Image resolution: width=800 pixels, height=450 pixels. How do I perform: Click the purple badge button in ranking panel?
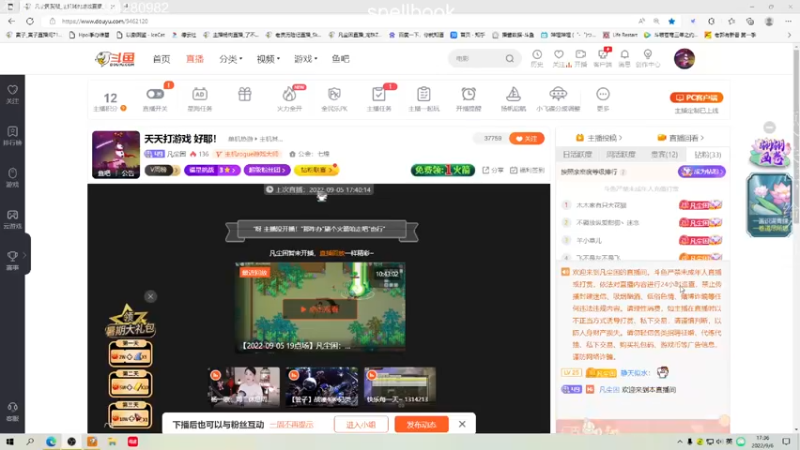point(702,172)
